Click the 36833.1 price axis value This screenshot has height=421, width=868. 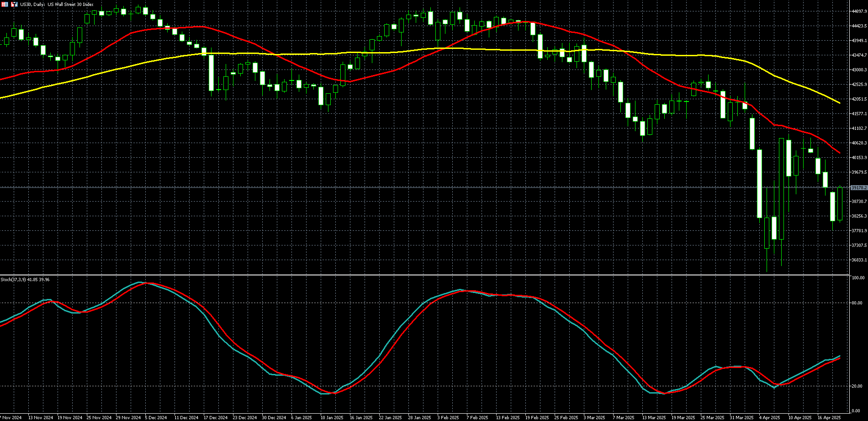click(859, 260)
